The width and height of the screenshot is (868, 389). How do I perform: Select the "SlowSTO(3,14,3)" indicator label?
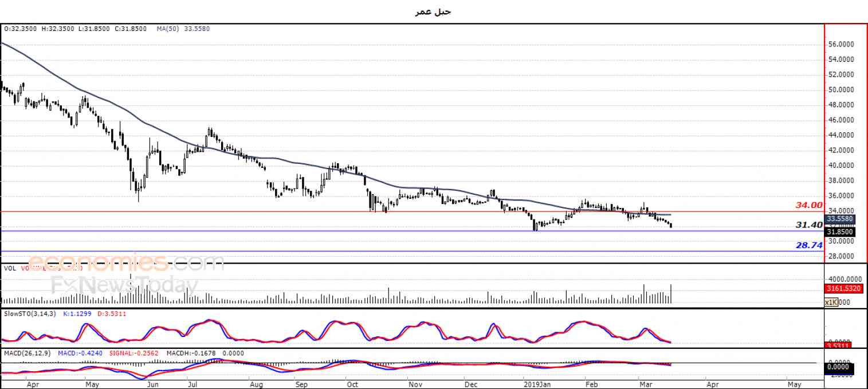coord(29,313)
